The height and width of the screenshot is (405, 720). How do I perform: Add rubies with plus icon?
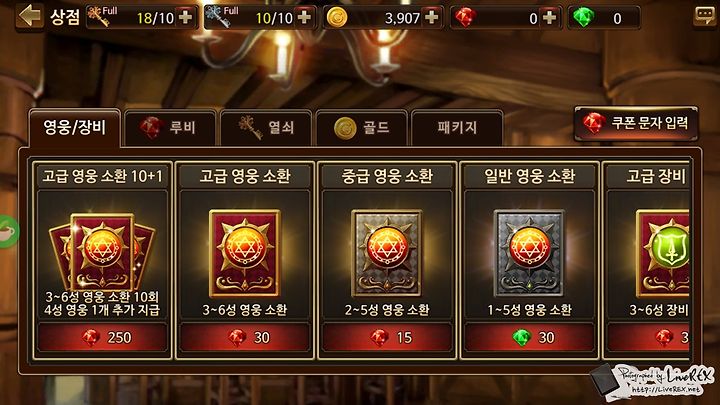pos(549,17)
